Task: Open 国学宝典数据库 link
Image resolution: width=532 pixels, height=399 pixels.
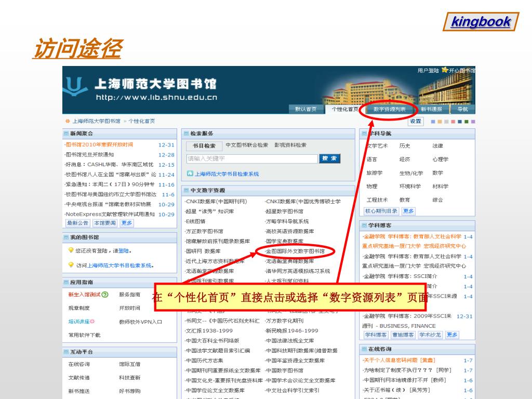Action: coord(284,241)
